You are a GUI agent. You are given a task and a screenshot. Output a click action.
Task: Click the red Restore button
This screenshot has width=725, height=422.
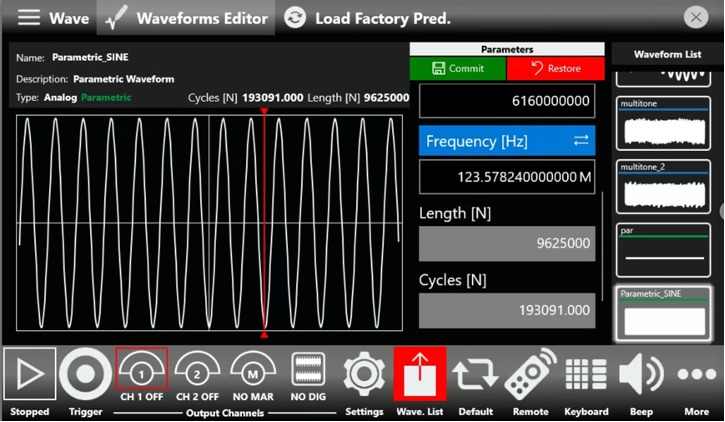[x=556, y=69]
